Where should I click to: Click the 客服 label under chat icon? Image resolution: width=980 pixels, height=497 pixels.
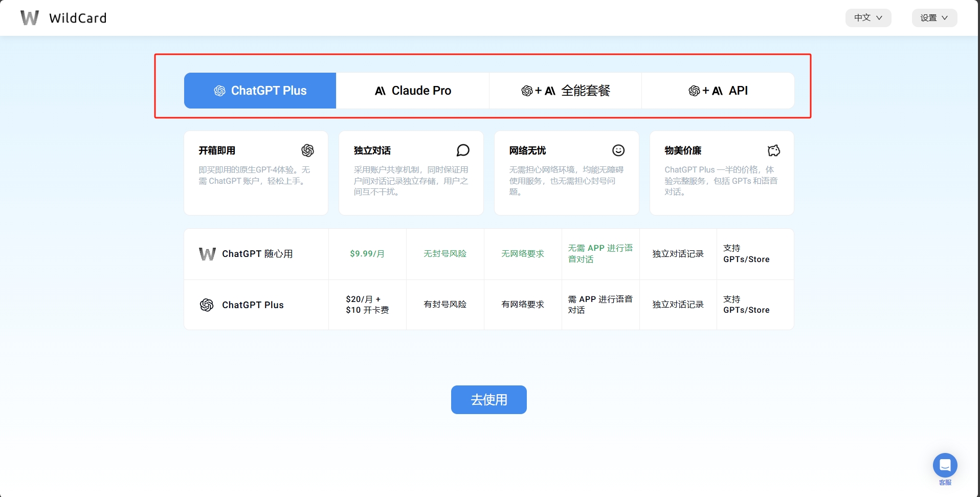click(x=945, y=482)
